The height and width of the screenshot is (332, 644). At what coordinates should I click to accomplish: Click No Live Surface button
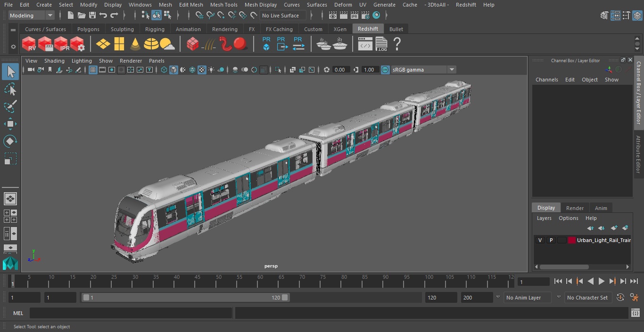(x=283, y=16)
